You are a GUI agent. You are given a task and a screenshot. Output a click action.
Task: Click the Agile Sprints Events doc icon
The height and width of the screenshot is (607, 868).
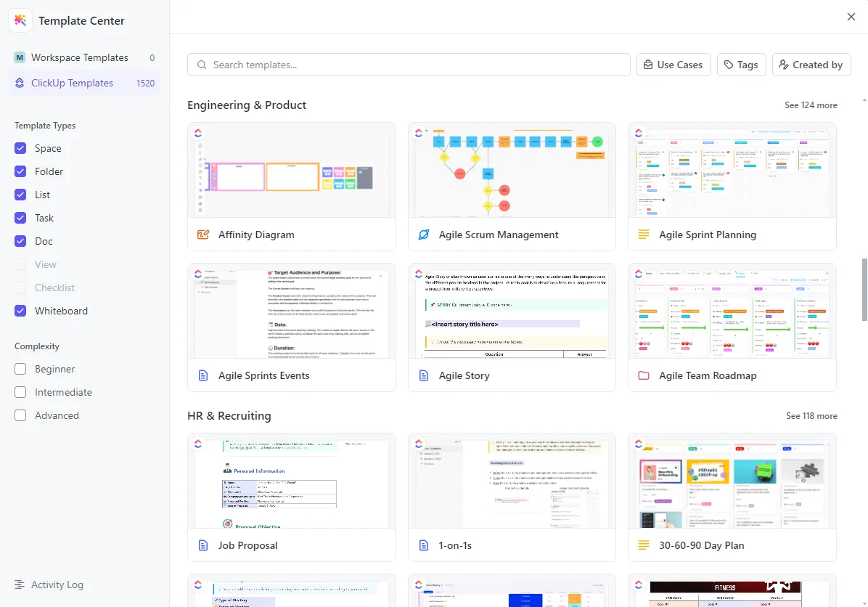click(x=203, y=375)
